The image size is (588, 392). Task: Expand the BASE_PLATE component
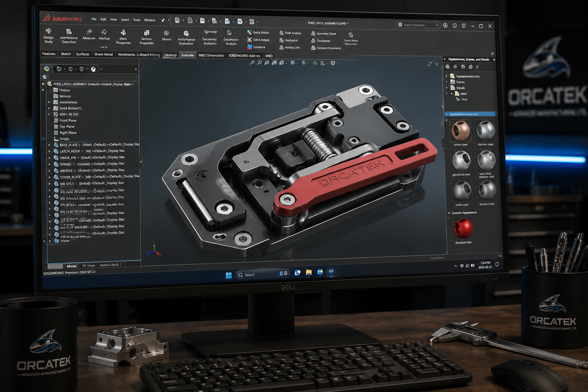tap(49, 145)
